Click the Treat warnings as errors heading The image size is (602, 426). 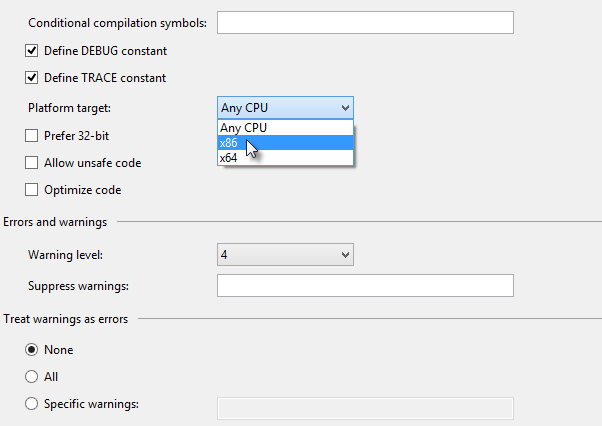tap(66, 319)
